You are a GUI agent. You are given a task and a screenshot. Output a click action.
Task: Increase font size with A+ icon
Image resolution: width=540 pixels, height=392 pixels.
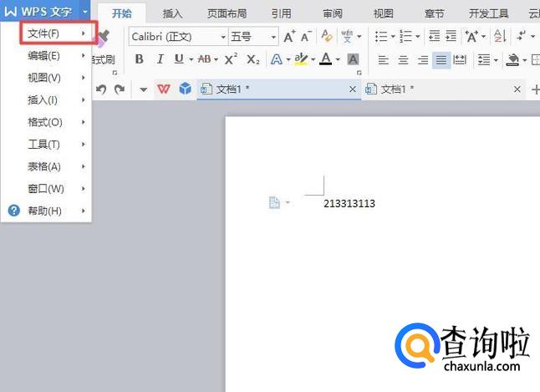(x=289, y=36)
